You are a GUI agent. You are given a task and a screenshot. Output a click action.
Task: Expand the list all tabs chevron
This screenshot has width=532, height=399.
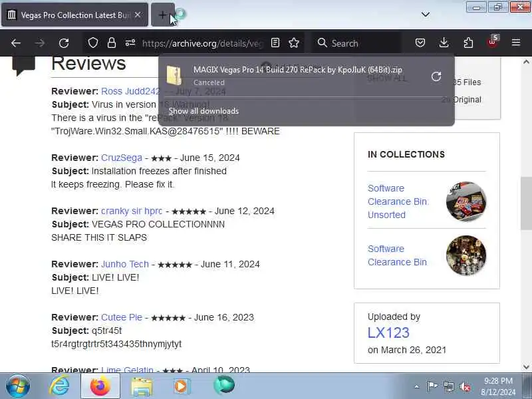tap(426, 15)
